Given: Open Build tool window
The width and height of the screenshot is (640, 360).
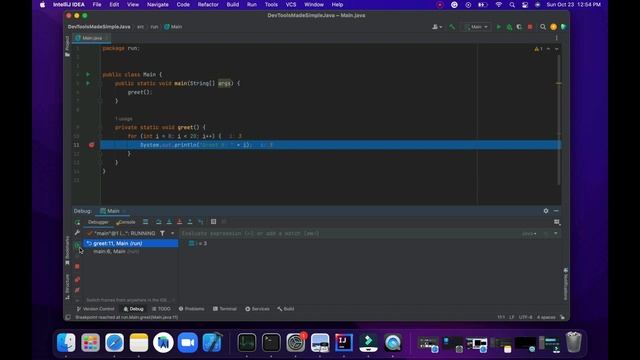Looking at the screenshot, I should (x=286, y=309).
